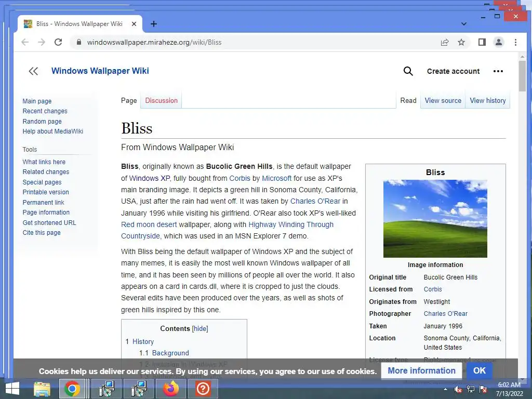The width and height of the screenshot is (532, 399).
Task: Open Highway Winding Through Countryside link
Action: click(291, 224)
